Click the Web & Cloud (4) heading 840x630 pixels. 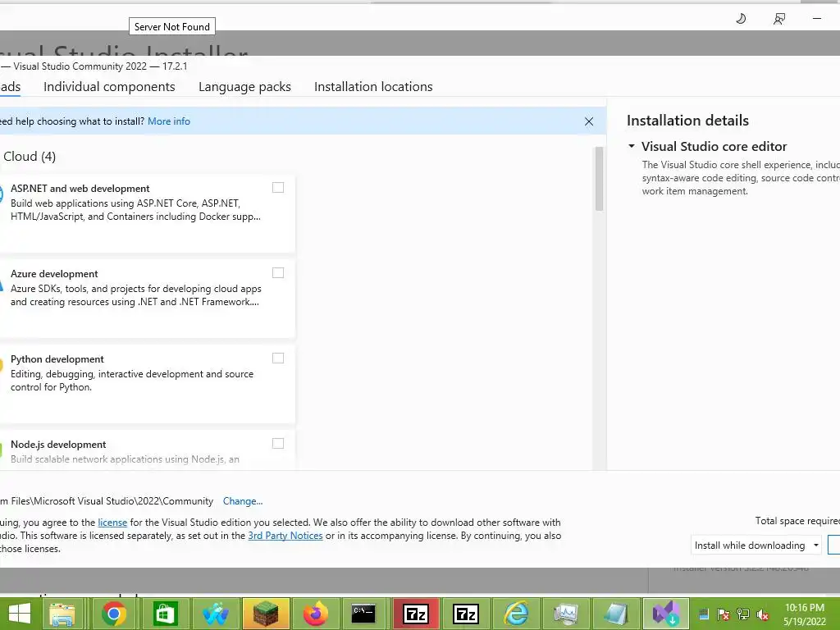28,157
